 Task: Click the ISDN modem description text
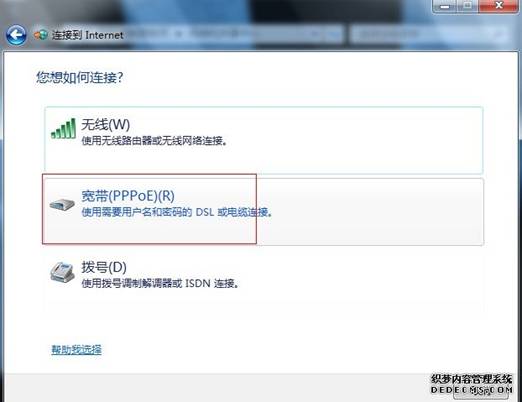[x=160, y=284]
